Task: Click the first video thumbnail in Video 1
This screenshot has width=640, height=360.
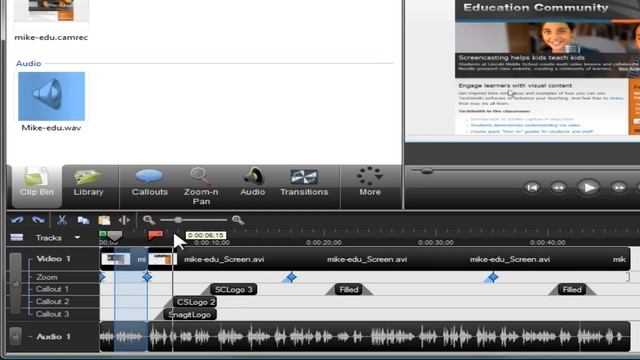Action: [116, 259]
